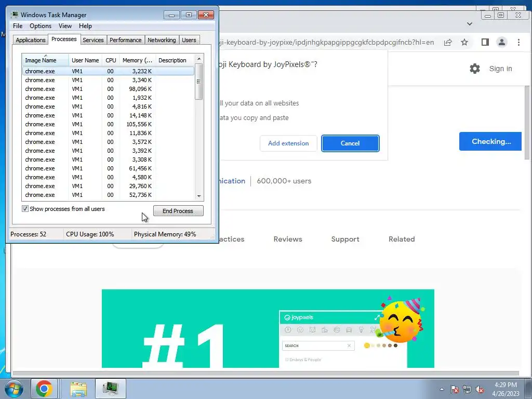Switch to Applications tab
Image resolution: width=532 pixels, height=399 pixels.
tap(31, 40)
